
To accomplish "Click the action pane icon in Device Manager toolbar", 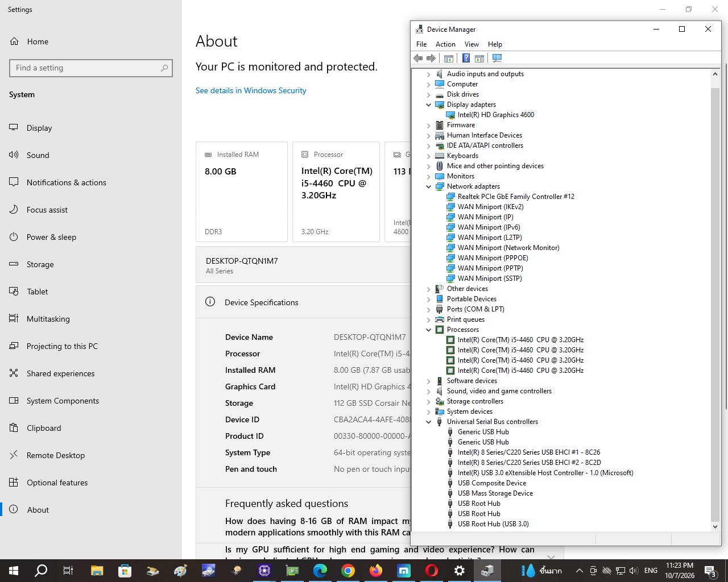I will point(479,58).
